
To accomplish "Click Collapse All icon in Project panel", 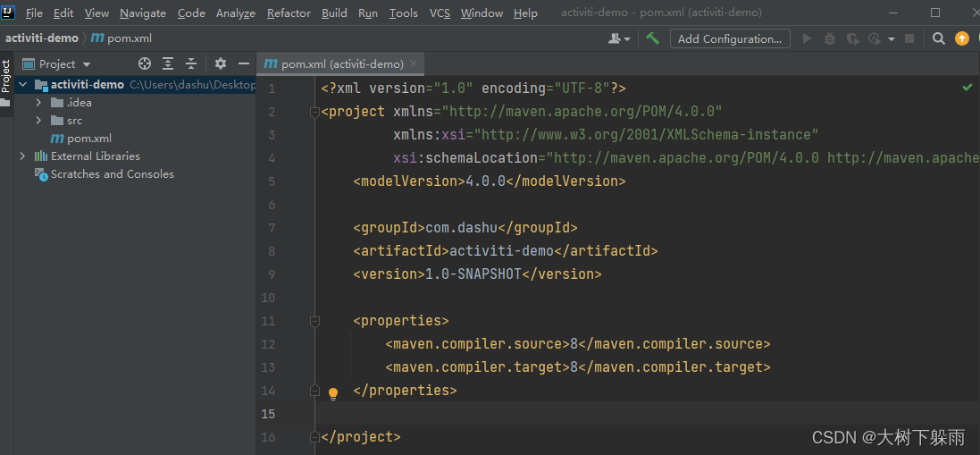I will (x=191, y=63).
